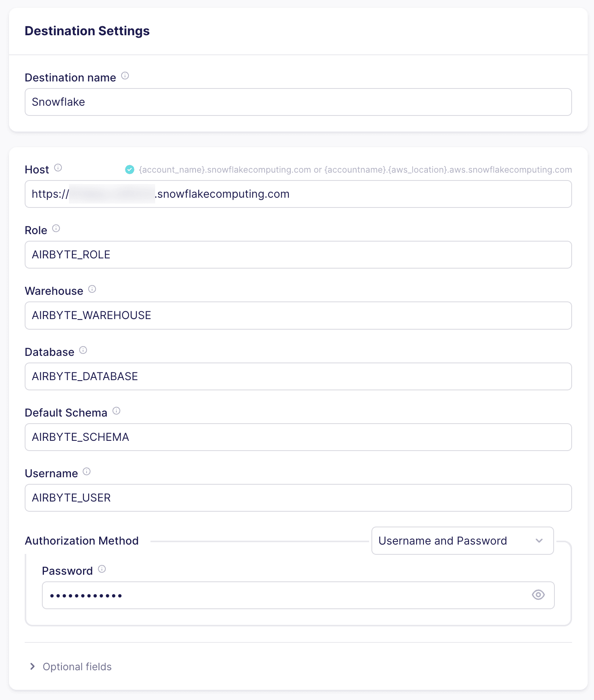The image size is (594, 700).
Task: Click inside the Host URL field
Action: 298,194
